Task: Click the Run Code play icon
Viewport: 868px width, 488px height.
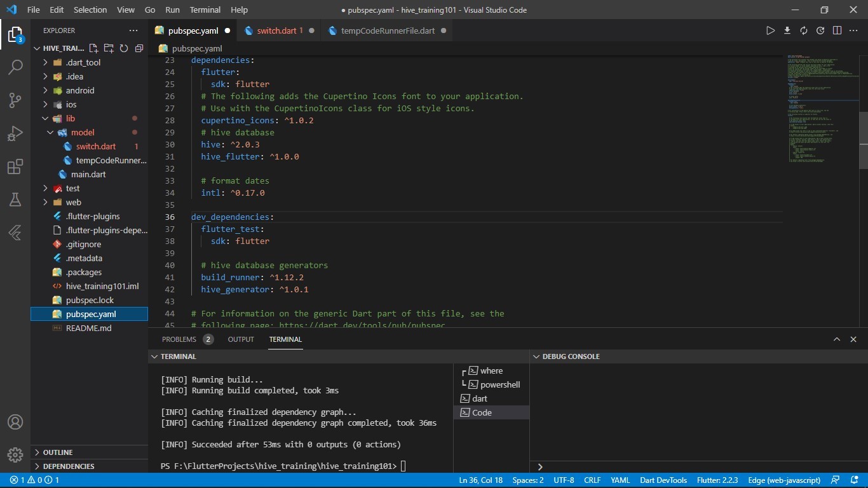Action: 770,30
